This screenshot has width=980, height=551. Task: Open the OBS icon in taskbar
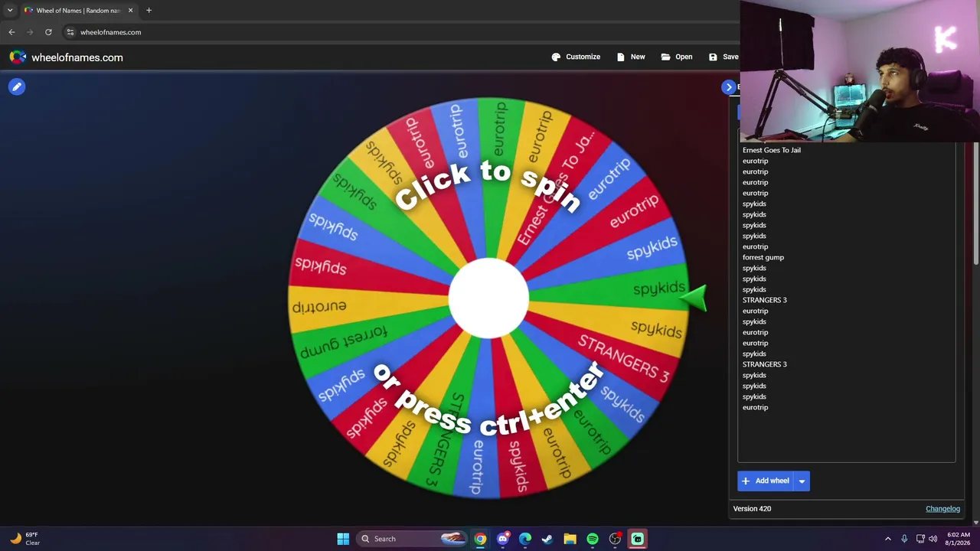[x=615, y=539]
